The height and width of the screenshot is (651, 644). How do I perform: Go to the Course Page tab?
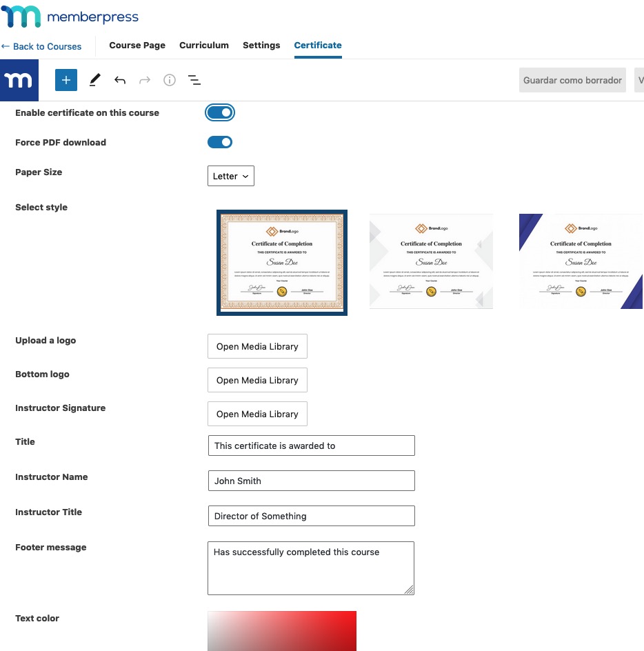point(137,46)
